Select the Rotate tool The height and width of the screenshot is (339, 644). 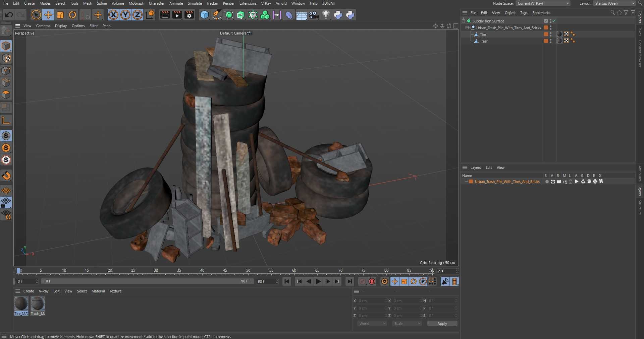pos(72,15)
